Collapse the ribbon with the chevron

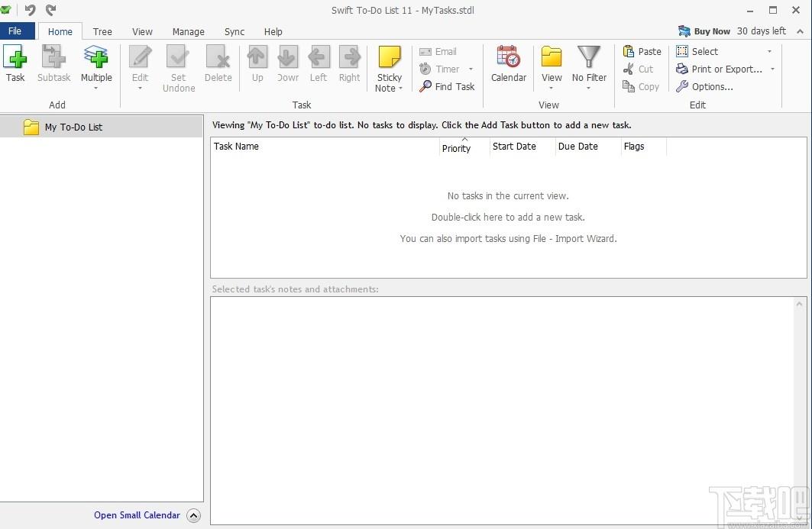coord(800,31)
